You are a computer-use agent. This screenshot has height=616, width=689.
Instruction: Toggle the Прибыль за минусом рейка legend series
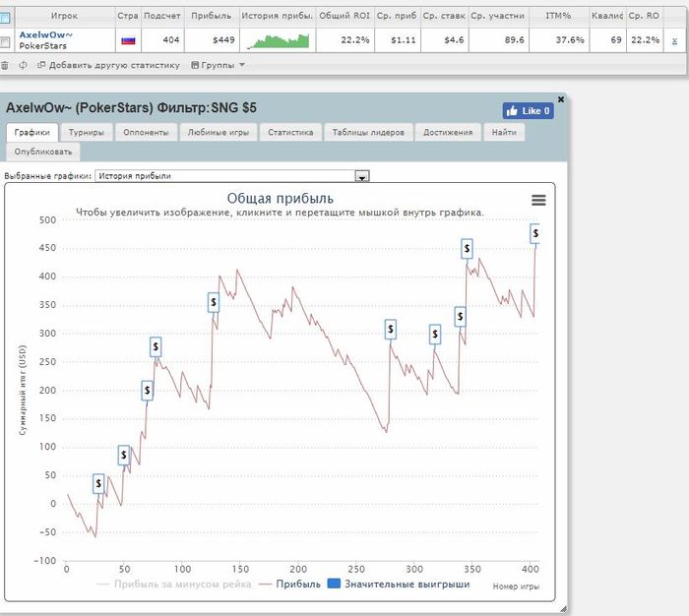pos(173,585)
